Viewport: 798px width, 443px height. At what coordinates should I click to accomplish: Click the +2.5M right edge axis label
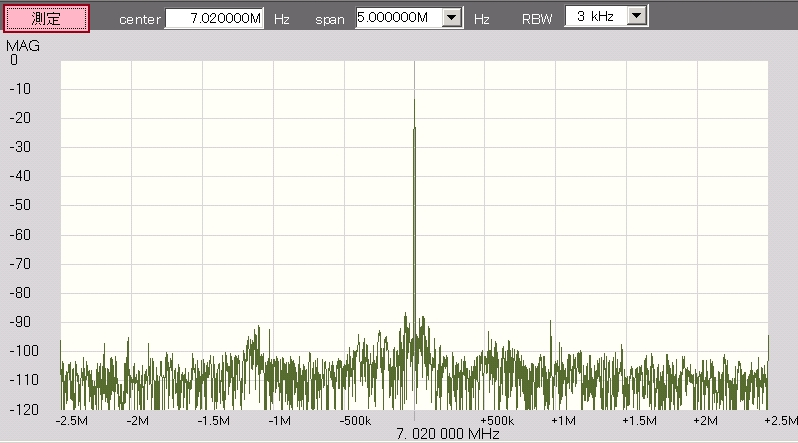[x=780, y=421]
